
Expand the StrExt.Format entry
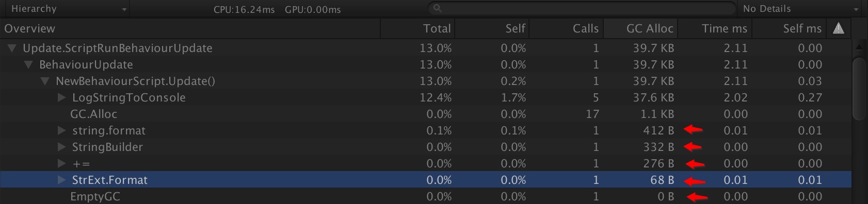pyautogui.click(x=61, y=180)
